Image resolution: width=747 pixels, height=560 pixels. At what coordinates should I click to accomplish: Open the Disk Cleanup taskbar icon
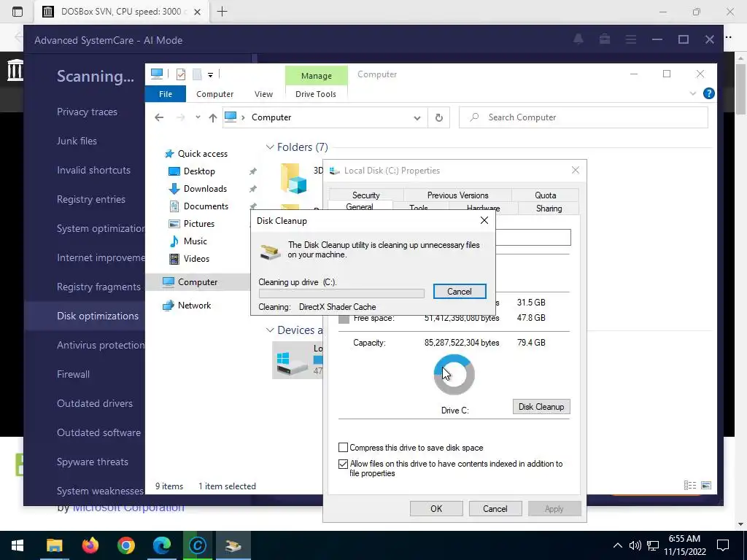click(x=233, y=545)
